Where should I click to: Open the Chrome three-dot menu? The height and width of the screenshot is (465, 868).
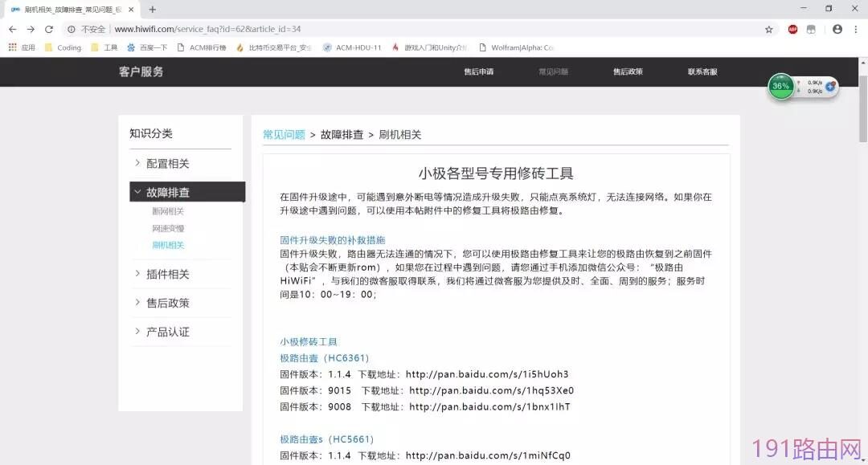coord(856,29)
